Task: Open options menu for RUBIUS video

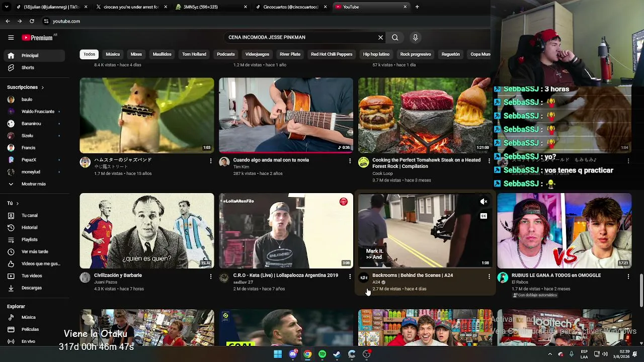Action: click(628, 276)
